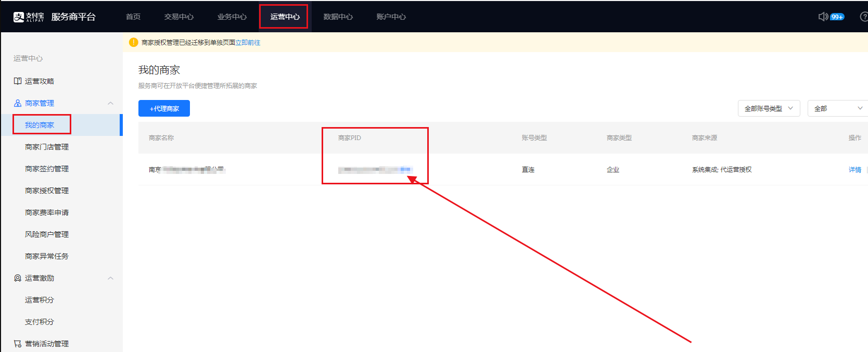The width and height of the screenshot is (868, 352).
Task: Click 商家管理 sidebar label
Action: 40,103
